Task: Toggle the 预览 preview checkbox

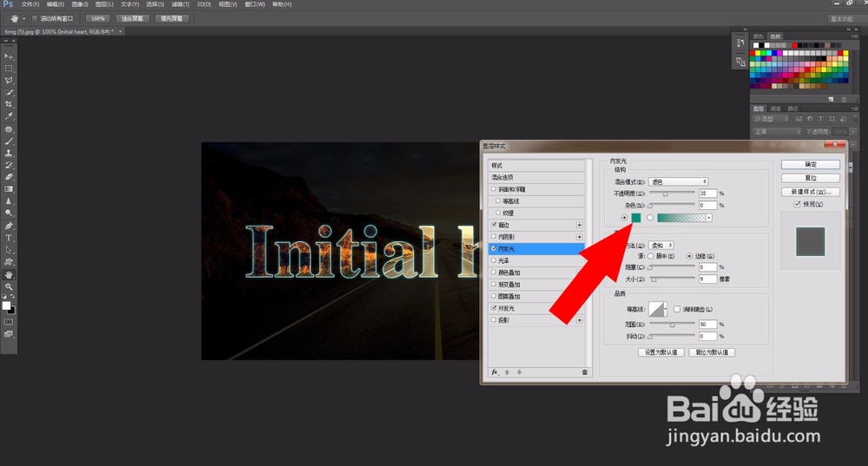Action: pyautogui.click(x=797, y=204)
